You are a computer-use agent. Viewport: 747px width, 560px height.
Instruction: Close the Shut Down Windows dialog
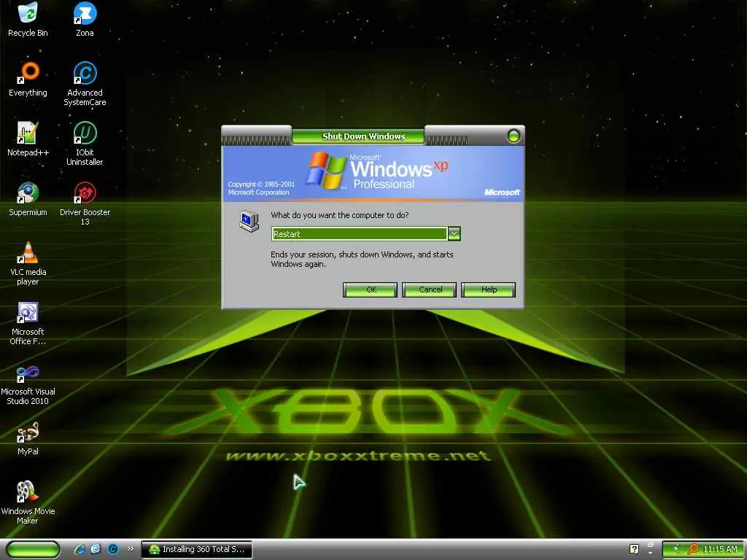click(x=514, y=136)
